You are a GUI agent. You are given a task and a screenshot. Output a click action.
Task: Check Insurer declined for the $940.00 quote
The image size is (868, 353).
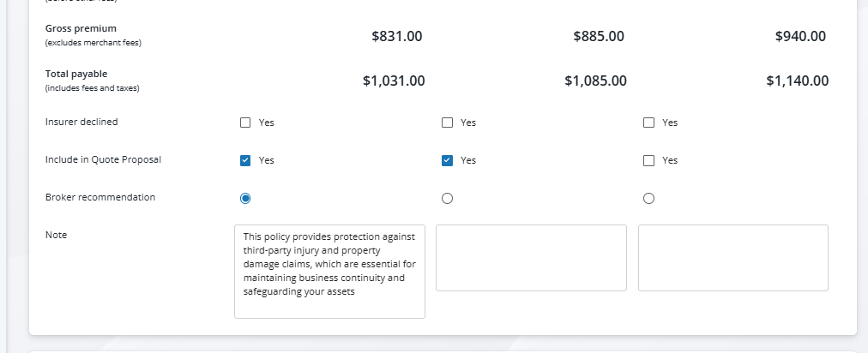click(x=648, y=123)
